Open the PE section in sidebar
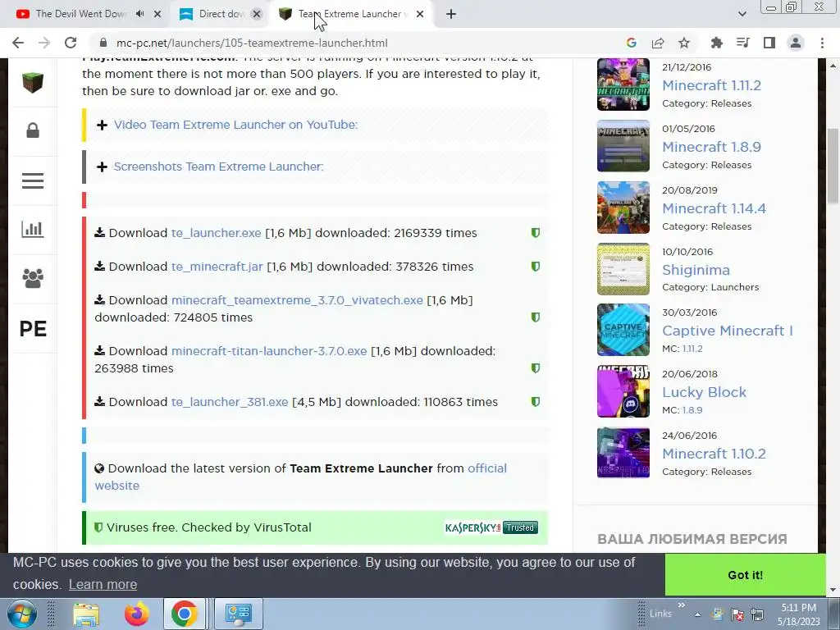This screenshot has height=630, width=840. pos(33,328)
